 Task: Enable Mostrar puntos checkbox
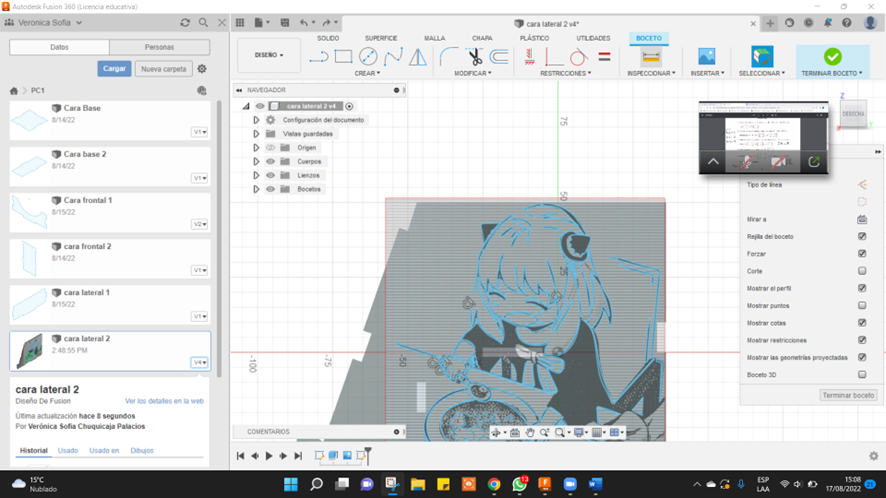tap(862, 305)
